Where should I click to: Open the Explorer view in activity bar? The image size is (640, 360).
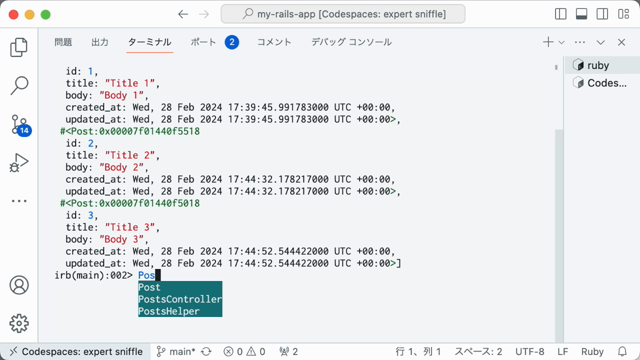pyautogui.click(x=19, y=47)
